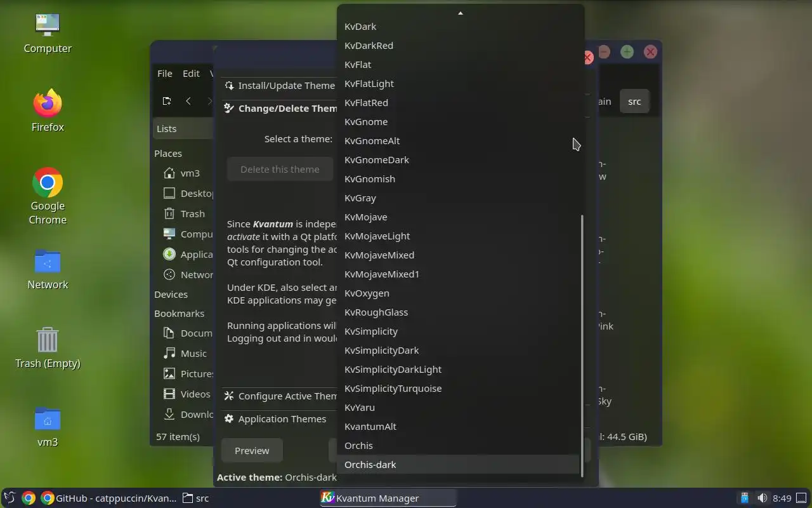Click the clipboard tray icon
The height and width of the screenshot is (508, 812).
745,498
